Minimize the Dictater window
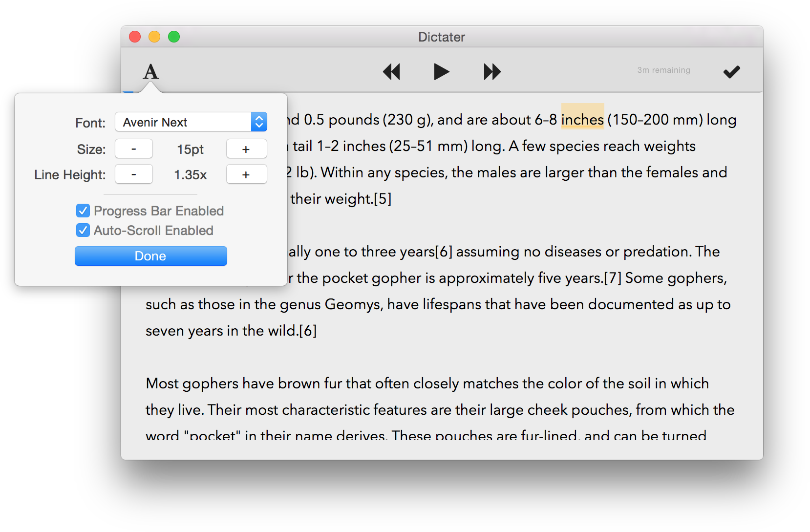Image resolution: width=810 pixels, height=532 pixels. (x=154, y=37)
